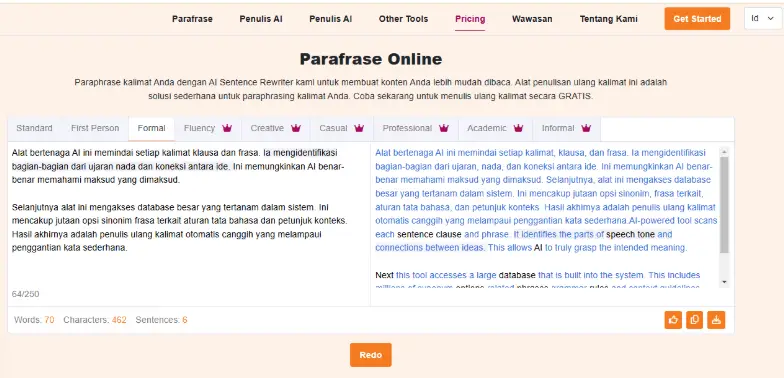This screenshot has width=784, height=378.
Task: Open the Tentang Kami page
Action: coord(608,19)
